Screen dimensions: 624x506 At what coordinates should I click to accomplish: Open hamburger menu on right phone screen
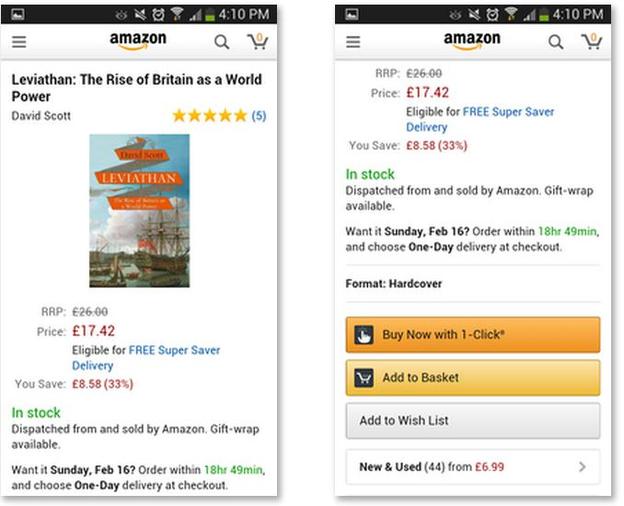[353, 42]
